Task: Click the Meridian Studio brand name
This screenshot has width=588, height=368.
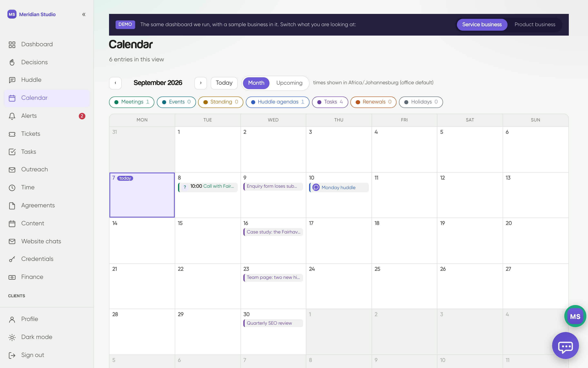Action: pos(37,14)
